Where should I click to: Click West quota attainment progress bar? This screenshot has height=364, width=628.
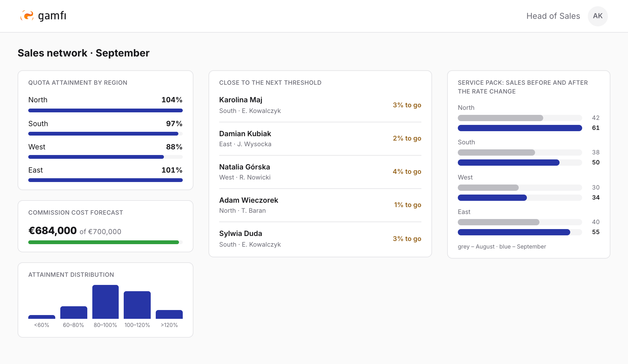point(106,157)
